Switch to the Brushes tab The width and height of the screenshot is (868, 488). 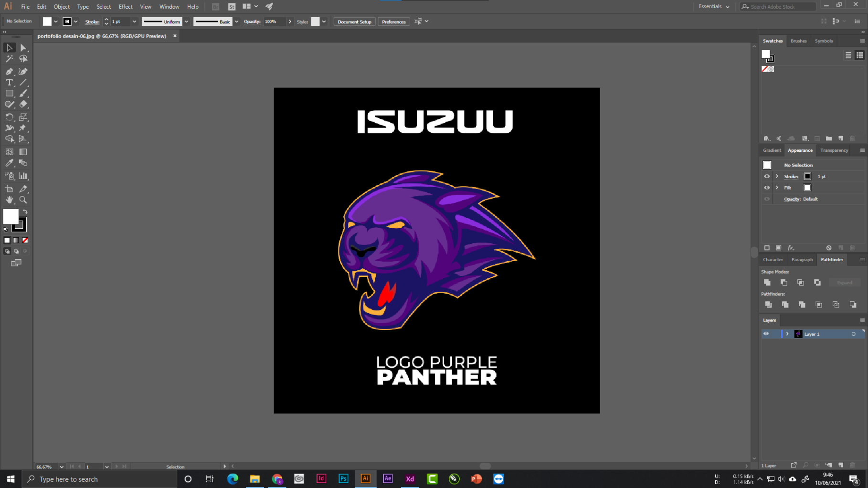click(x=798, y=41)
